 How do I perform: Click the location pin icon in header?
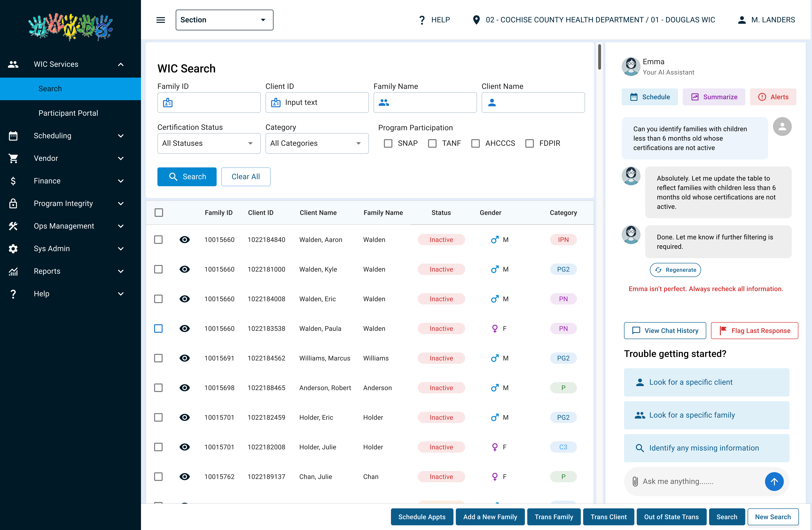pos(476,20)
